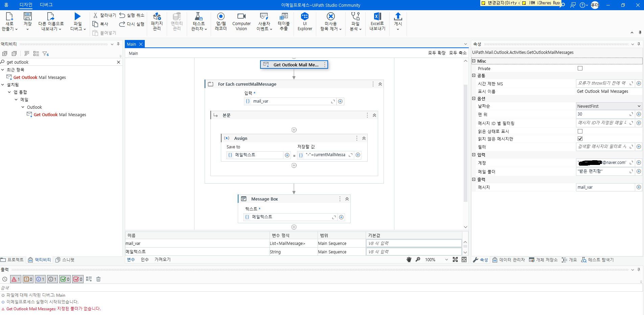This screenshot has height=315, width=644.
Task: Switch to the Project panel tab
Action: [x=12, y=260]
